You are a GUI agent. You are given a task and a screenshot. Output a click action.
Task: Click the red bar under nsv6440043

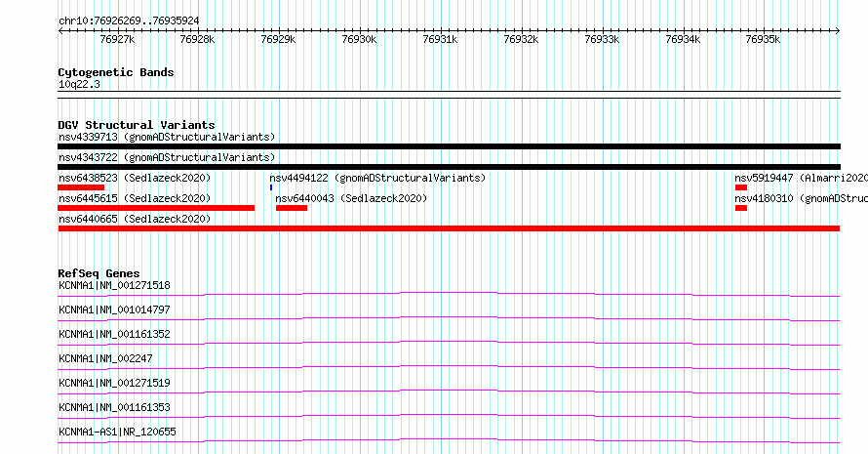[x=292, y=208]
